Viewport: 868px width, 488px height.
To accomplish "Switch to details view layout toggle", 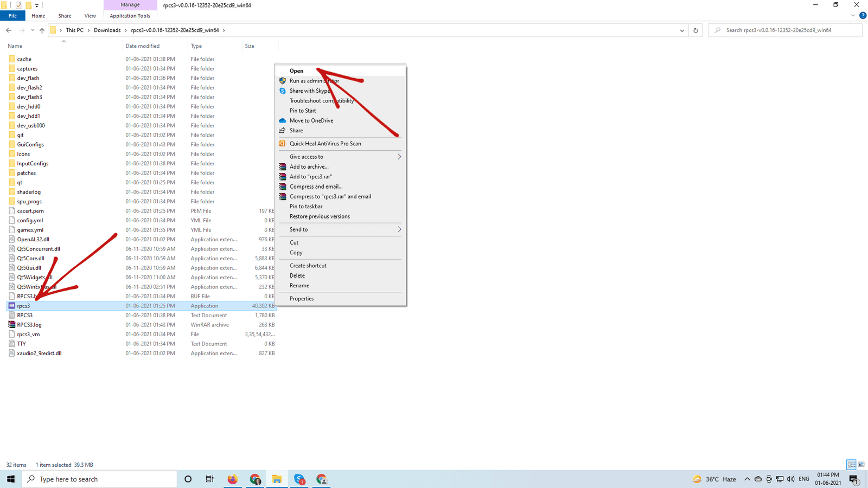I will (851, 465).
